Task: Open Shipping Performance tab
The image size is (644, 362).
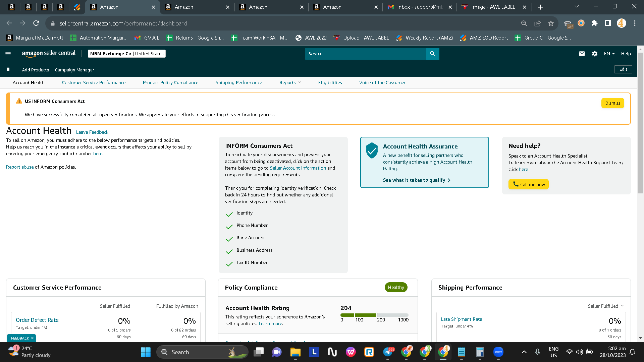Action: [239, 82]
